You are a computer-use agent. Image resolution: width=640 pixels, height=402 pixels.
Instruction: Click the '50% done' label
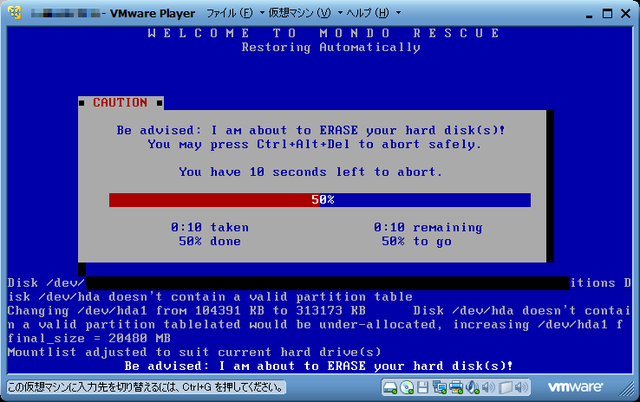[x=210, y=241]
